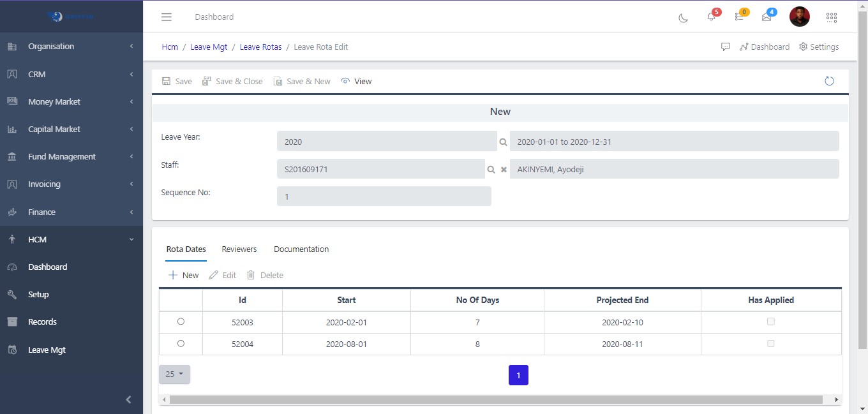The width and height of the screenshot is (868, 414).
Task: Check Has Applied for record 52003
Action: [770, 322]
